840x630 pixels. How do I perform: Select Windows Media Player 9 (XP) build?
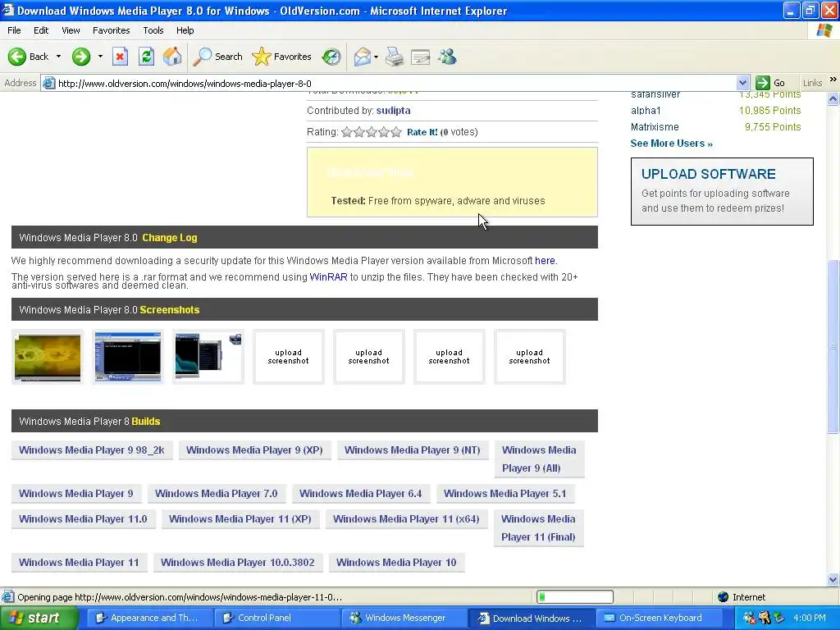pyautogui.click(x=254, y=450)
